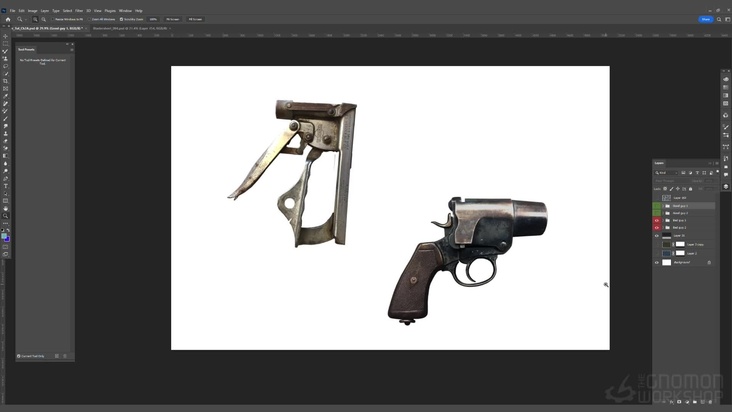Click the Home icon in options bar

coord(8,19)
